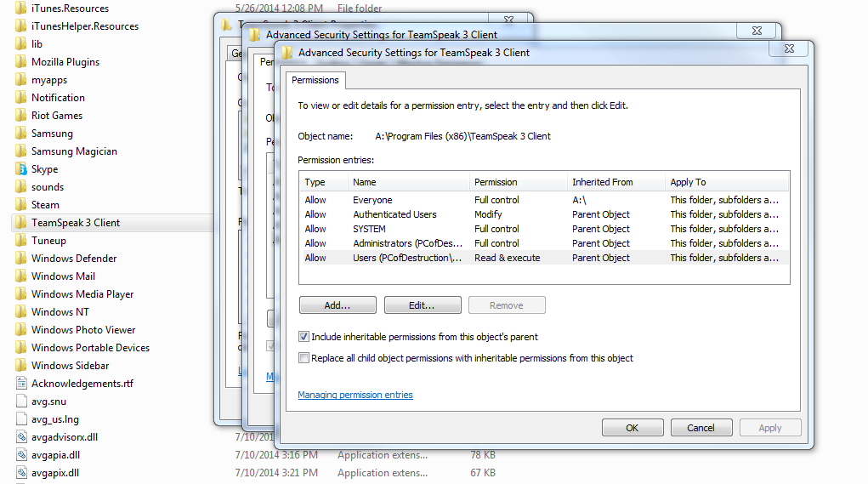This screenshot has width=868, height=484.
Task: Click the object name path text
Action: 462,136
